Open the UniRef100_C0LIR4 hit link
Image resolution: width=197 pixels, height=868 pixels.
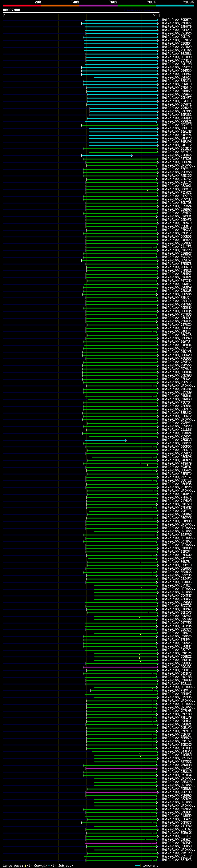point(177,37)
